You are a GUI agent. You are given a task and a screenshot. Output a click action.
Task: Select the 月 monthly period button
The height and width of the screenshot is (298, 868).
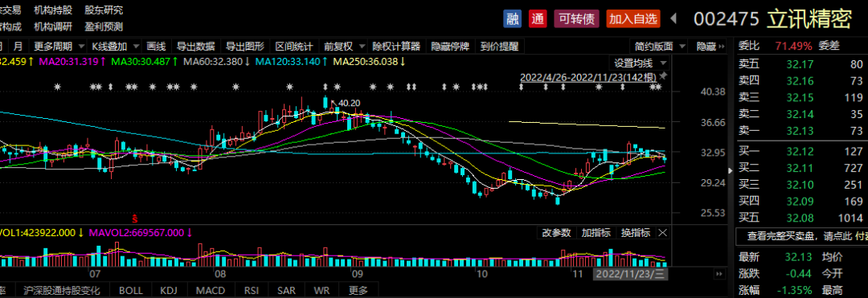(18, 46)
